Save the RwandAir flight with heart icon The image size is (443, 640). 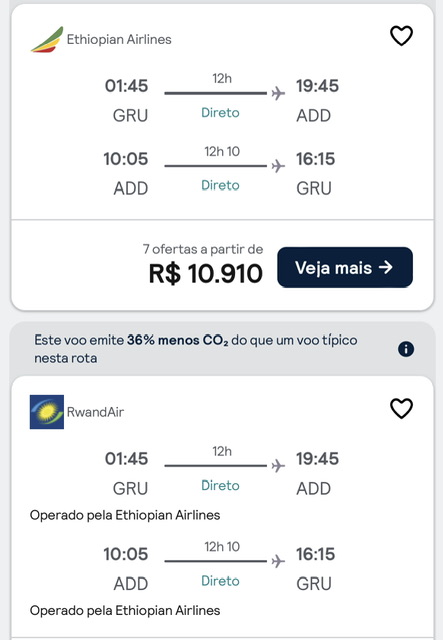click(401, 409)
